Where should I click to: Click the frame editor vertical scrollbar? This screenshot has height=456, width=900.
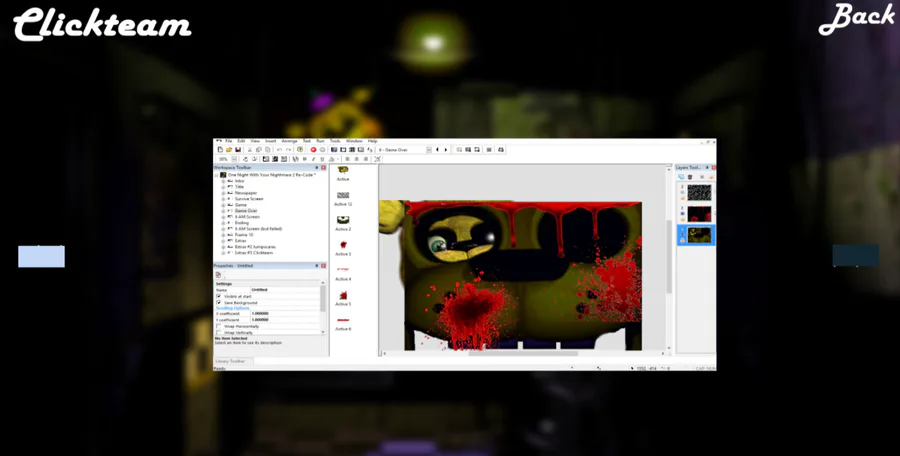(669, 258)
